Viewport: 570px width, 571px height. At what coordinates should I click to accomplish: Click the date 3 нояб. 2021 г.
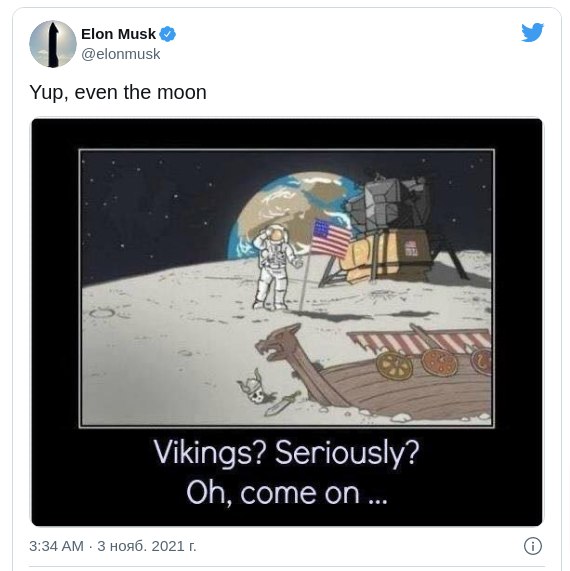click(x=146, y=546)
